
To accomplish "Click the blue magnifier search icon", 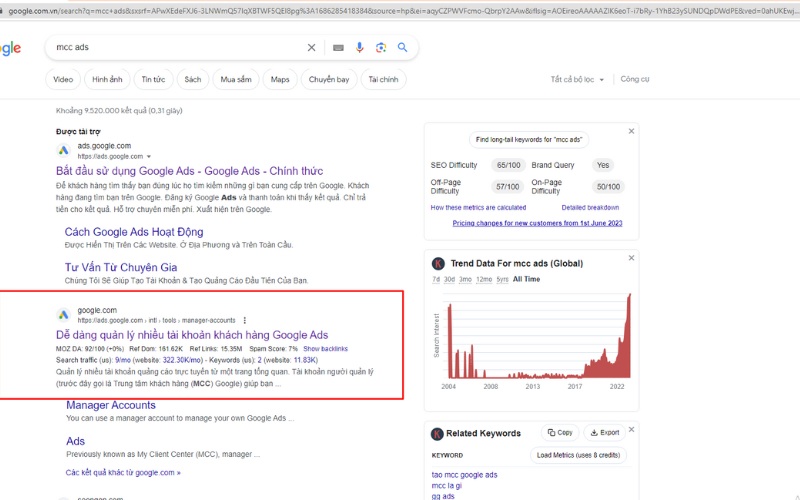I will coord(402,47).
